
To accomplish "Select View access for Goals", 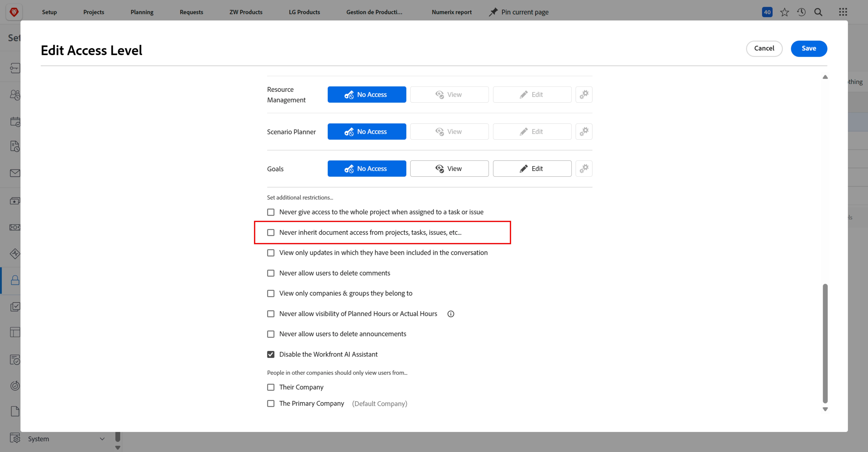I will [x=449, y=168].
